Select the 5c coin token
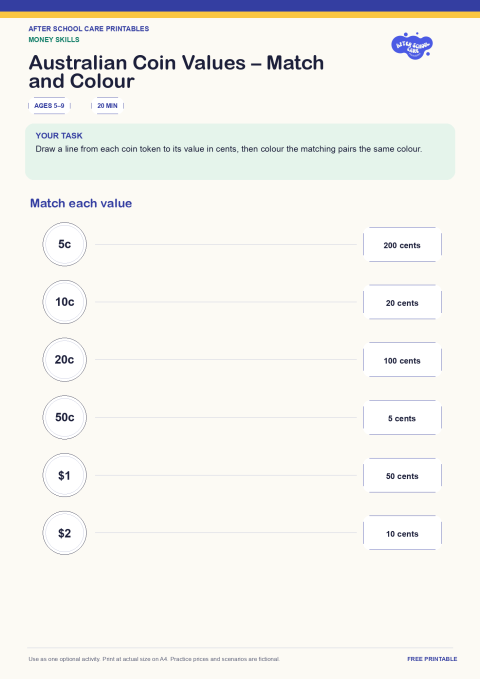 65,244
